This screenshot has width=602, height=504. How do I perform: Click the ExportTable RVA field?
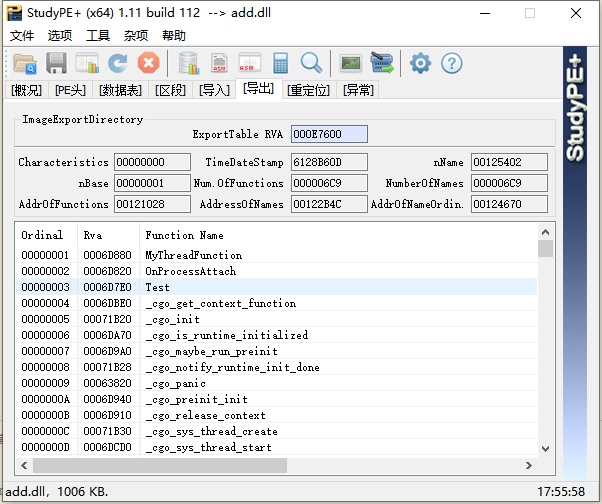pos(329,134)
